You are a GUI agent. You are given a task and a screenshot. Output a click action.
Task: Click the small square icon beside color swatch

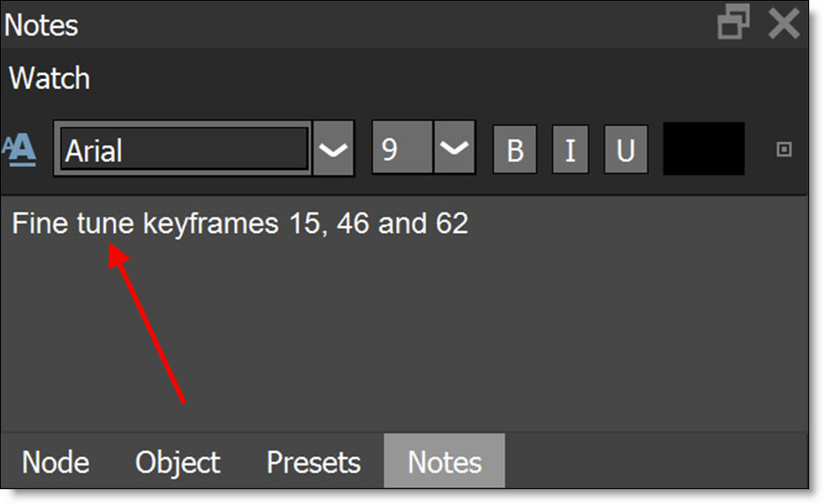click(x=784, y=150)
